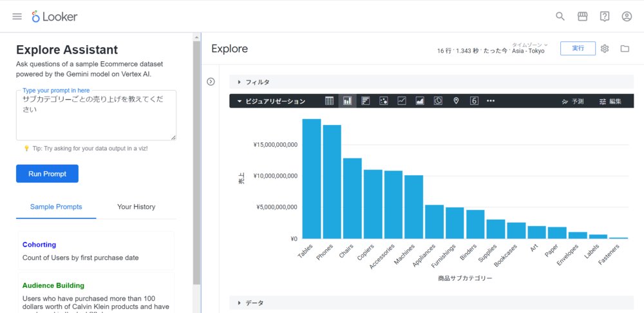Click the left panel vertical scrollbar

(x=196, y=163)
